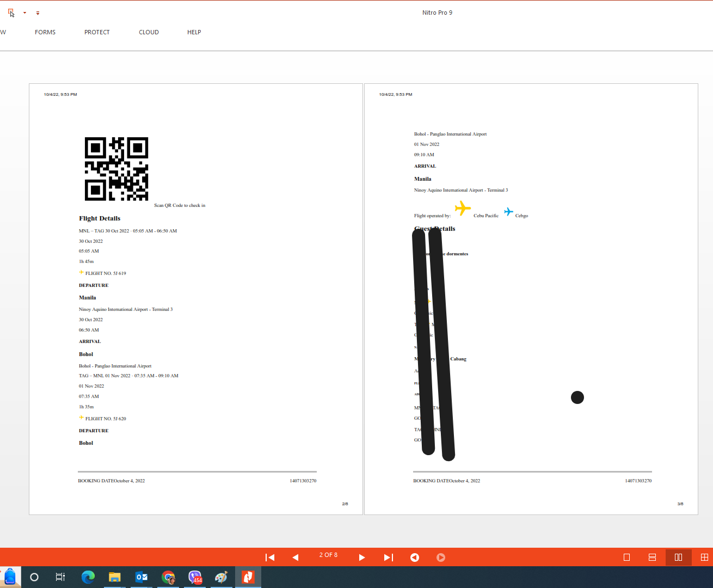Screen dimensions: 713x588
Task: Open the FORMS ribbon tab
Action: tap(45, 32)
